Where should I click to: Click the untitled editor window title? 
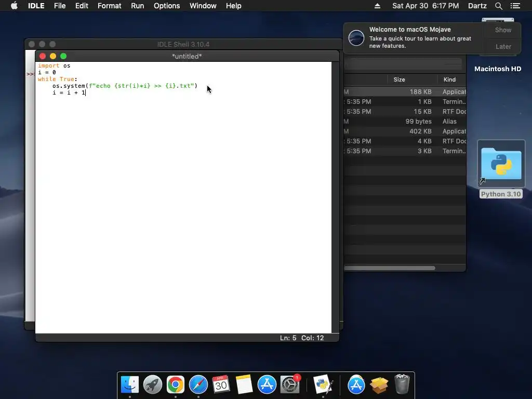(x=187, y=56)
